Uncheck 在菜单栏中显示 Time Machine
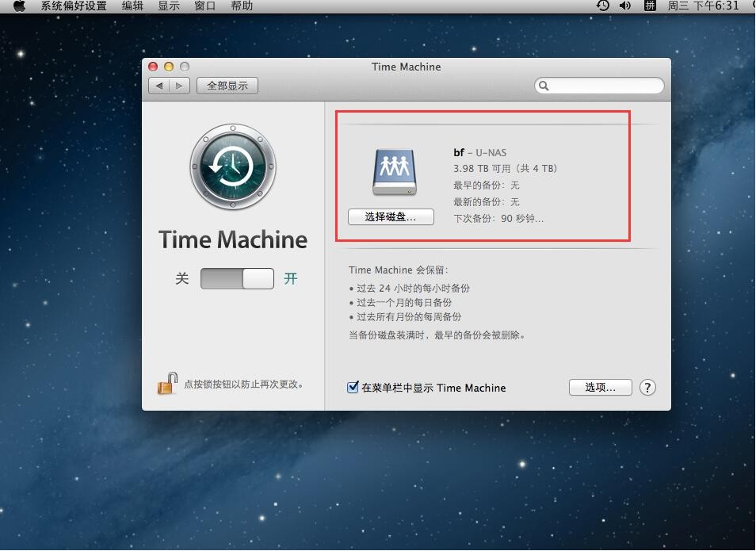756x551 pixels. [352, 388]
